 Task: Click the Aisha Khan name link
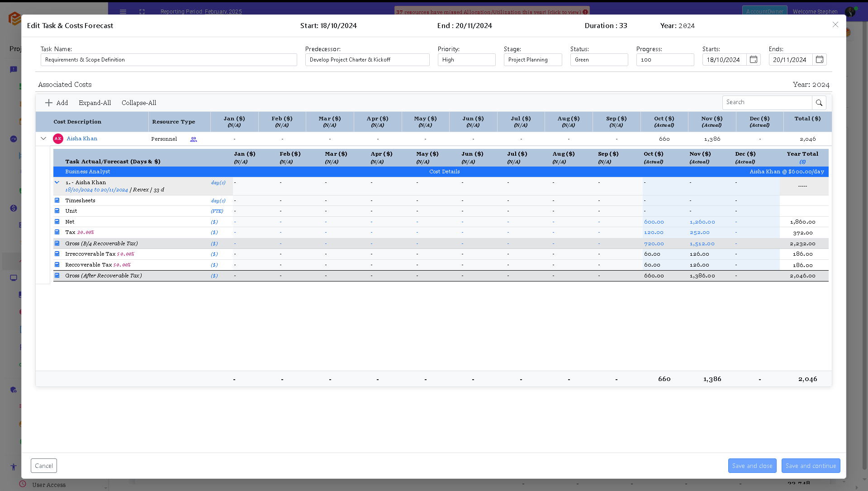(x=82, y=138)
